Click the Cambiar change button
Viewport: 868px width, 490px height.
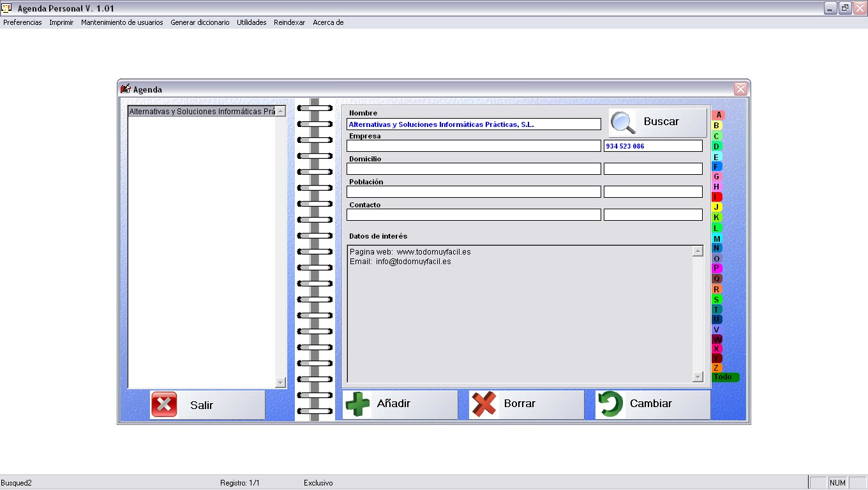[x=653, y=404]
